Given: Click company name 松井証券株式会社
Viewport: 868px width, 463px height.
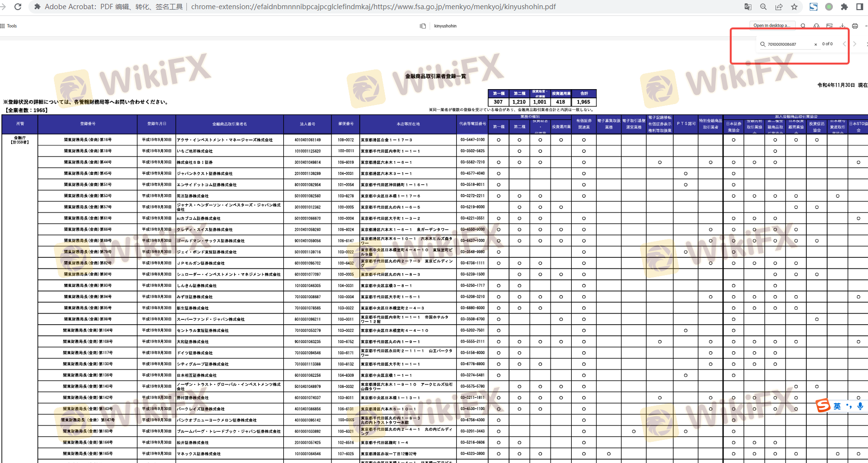Looking at the screenshot, I should 193,442.
